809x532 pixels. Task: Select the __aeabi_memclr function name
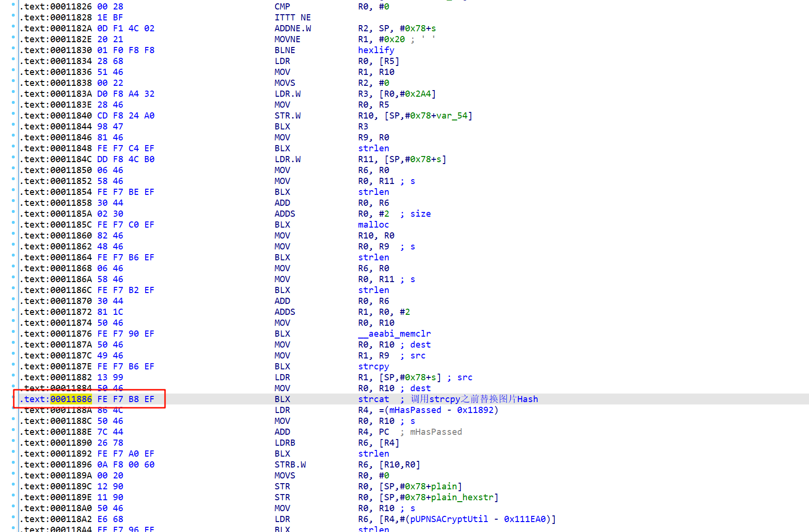[394, 334]
